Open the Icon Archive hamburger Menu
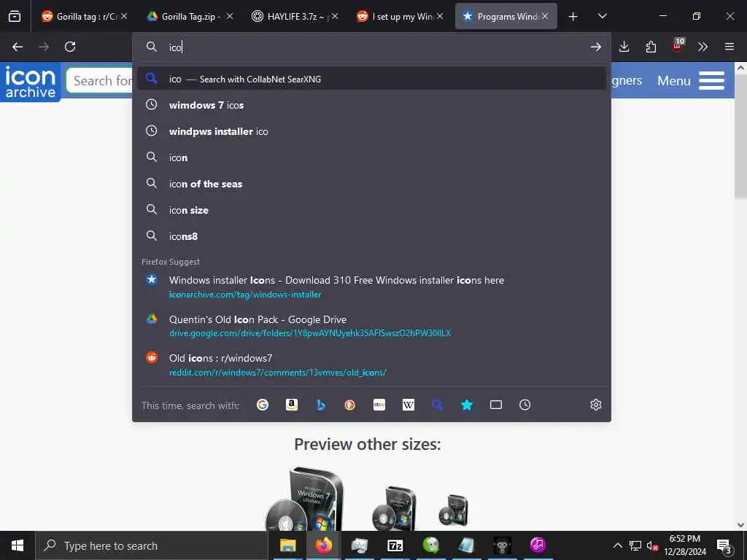Screen dimensions: 747x560 (691, 80)
